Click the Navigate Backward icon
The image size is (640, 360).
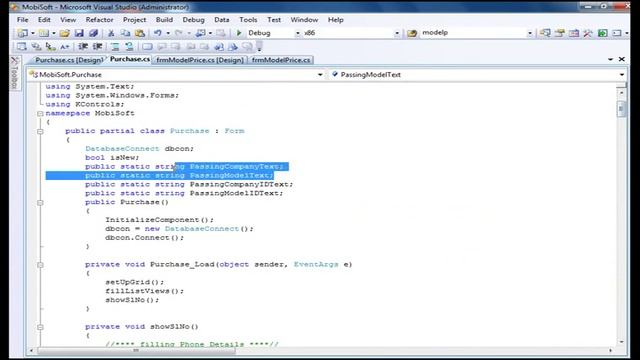coord(200,33)
